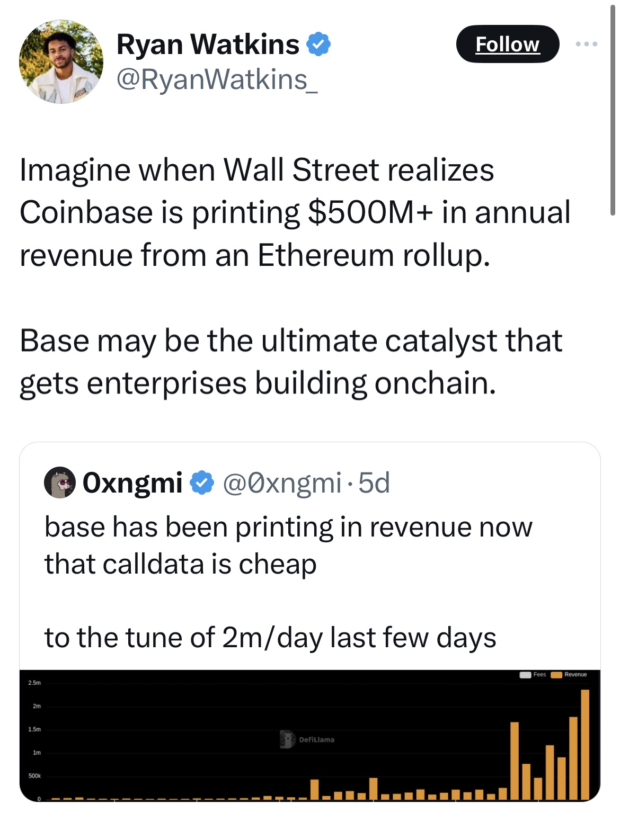The height and width of the screenshot is (840, 620).
Task: Click Ryan Watkins' blue verified badge
Action: coord(319,44)
